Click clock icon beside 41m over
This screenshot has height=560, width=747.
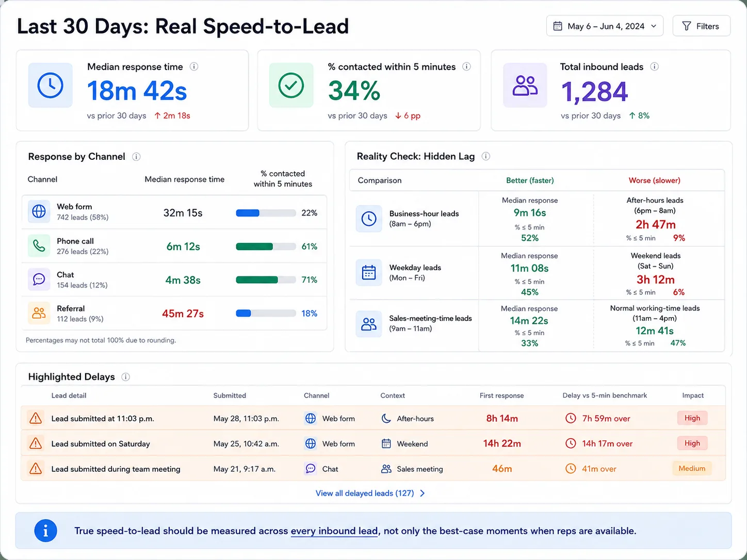point(571,468)
